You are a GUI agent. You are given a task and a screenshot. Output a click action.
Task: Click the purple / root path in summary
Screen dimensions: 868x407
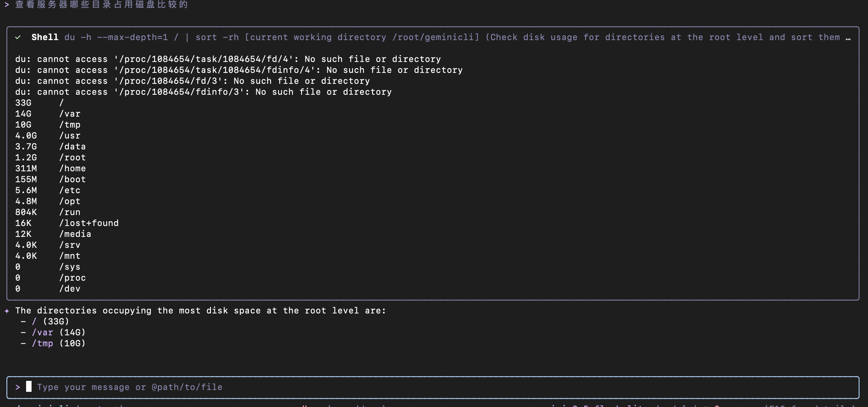(34, 321)
